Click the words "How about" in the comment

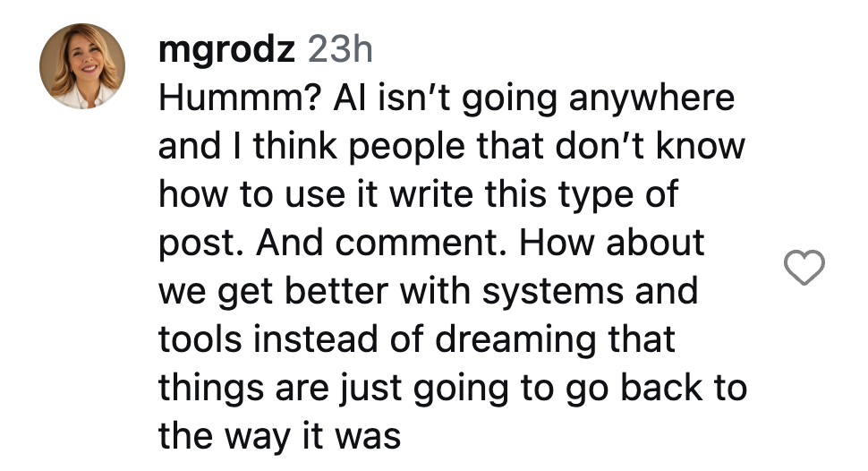(x=612, y=244)
